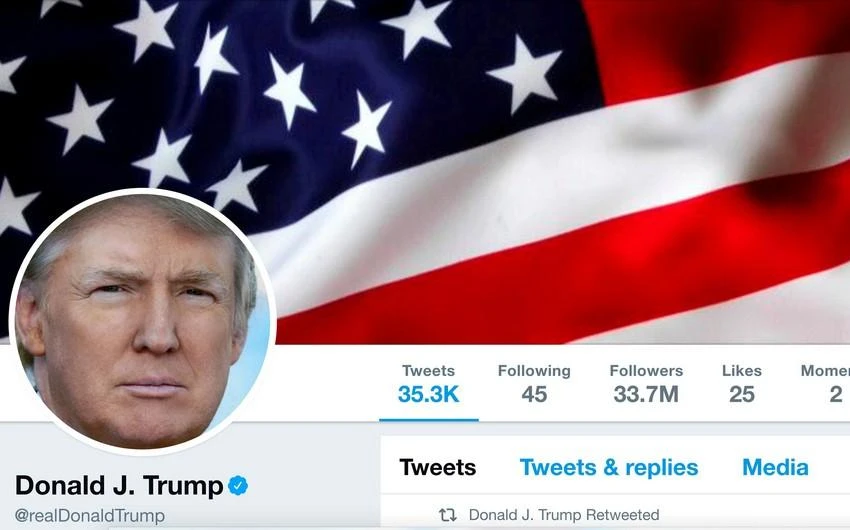
Task: Open the Donald J. Trump profile name
Action: click(119, 486)
